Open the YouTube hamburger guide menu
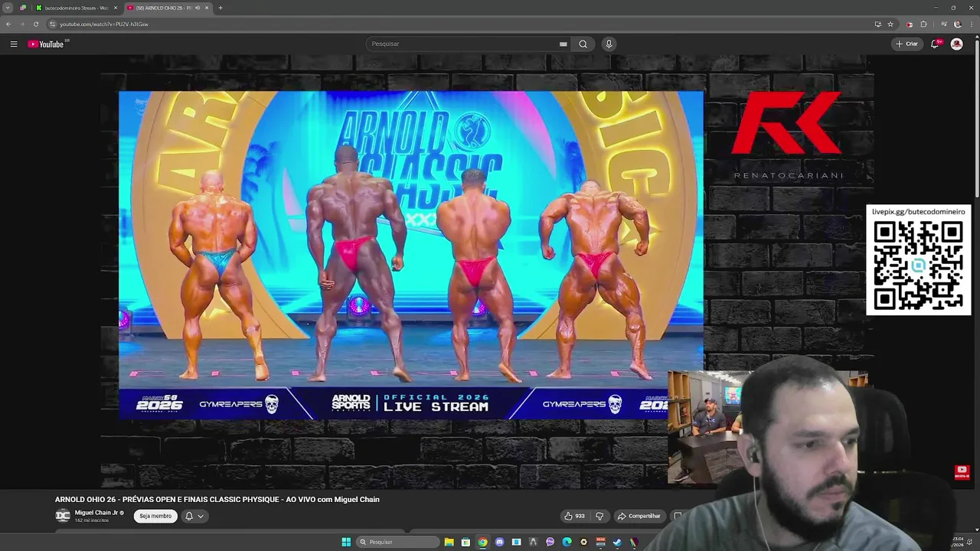This screenshot has width=980, height=551. [14, 44]
